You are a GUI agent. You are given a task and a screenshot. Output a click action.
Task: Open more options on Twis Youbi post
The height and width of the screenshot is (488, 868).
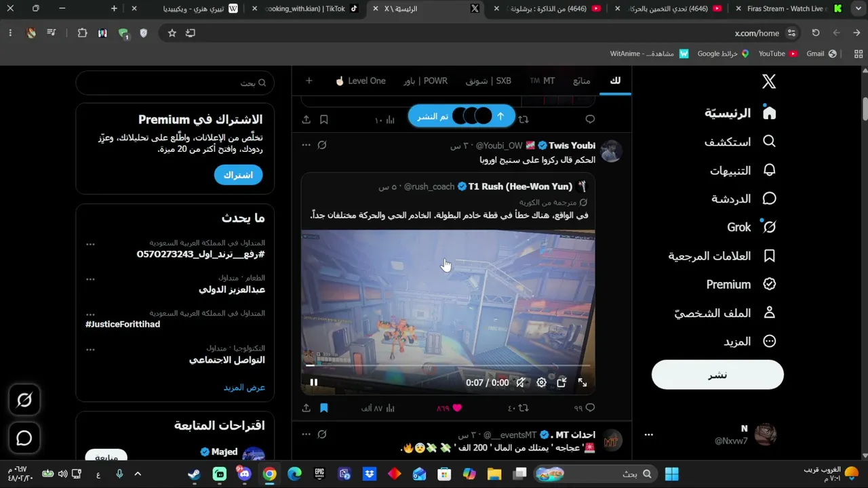[306, 145]
